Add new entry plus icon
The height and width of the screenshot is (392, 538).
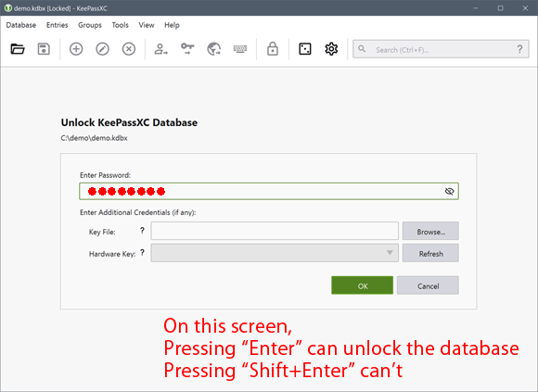coord(76,49)
